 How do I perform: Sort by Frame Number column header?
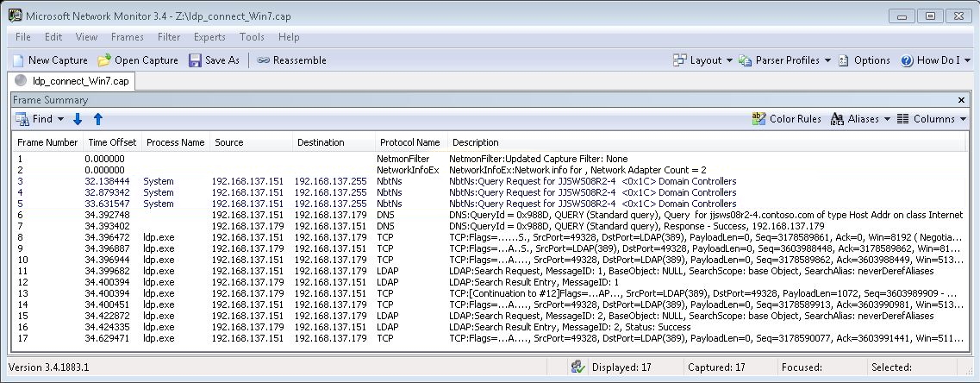(x=47, y=142)
